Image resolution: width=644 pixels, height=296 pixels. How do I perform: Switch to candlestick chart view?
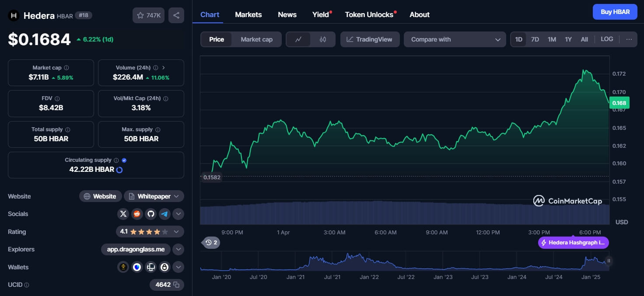tap(323, 39)
